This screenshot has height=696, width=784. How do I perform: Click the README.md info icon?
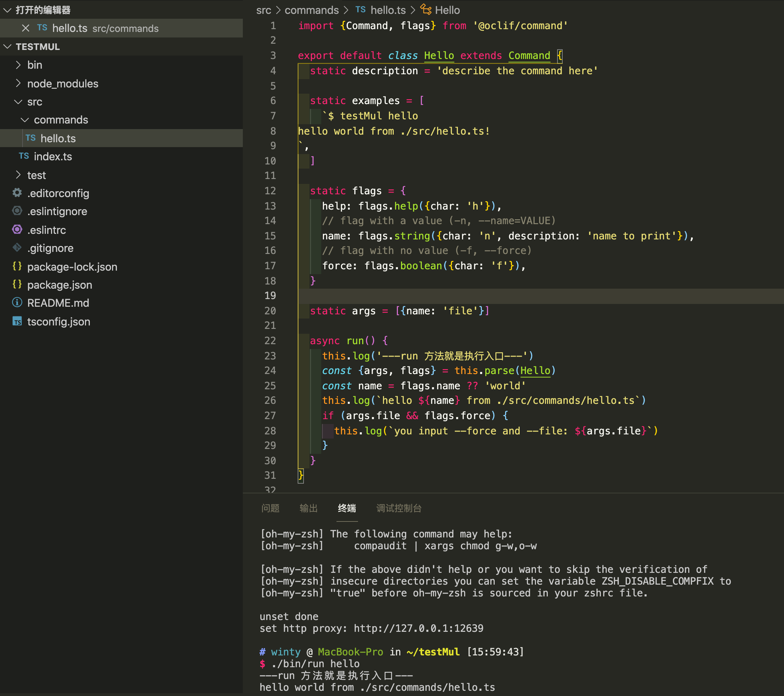17,302
